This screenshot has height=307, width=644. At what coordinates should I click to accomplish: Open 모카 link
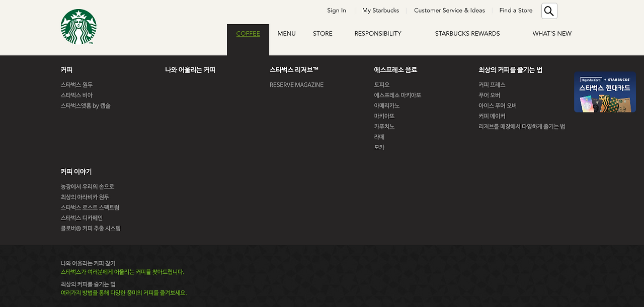click(379, 148)
